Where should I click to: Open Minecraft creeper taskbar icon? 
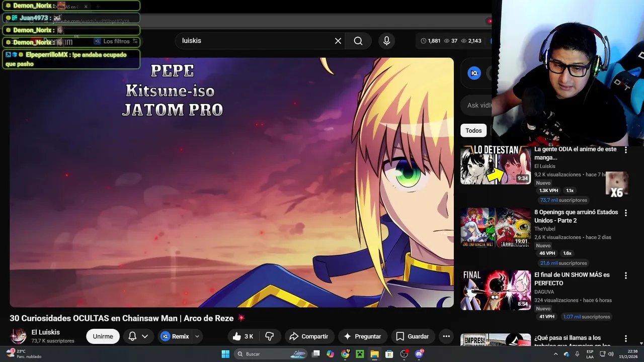click(x=360, y=354)
